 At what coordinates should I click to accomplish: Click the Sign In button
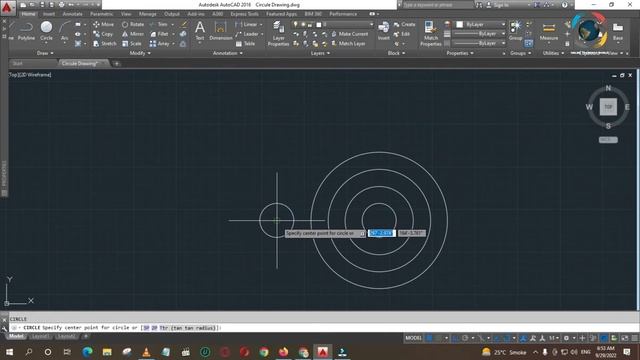click(498, 5)
